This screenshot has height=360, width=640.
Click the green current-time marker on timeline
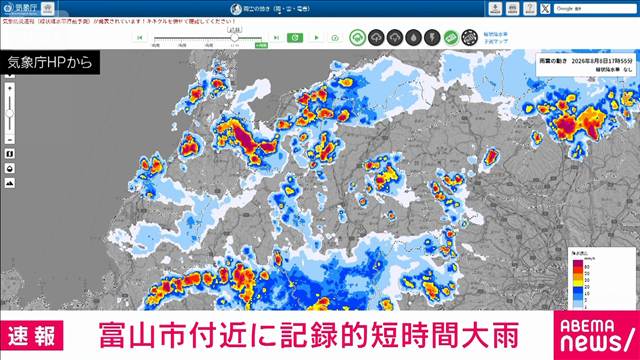pyautogui.click(x=261, y=45)
